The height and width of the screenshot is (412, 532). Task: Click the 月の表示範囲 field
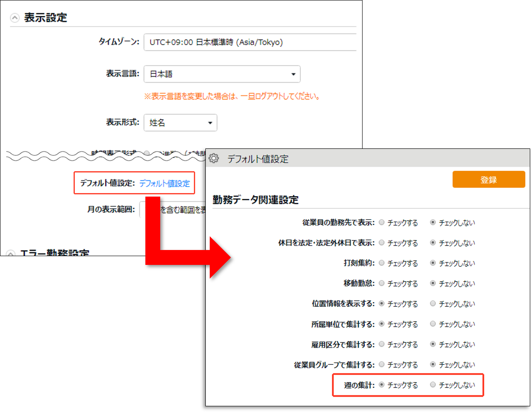pos(173,210)
